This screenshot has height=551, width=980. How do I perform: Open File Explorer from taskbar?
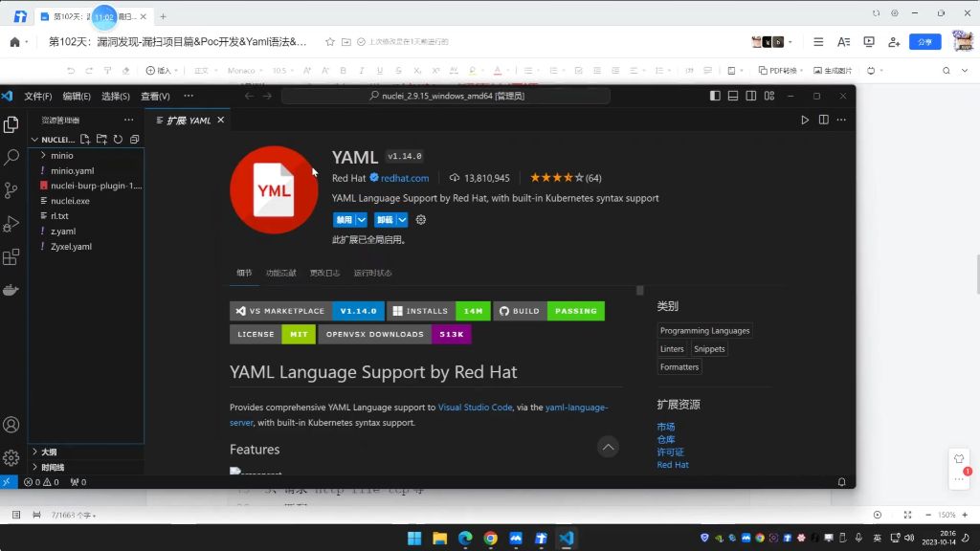click(x=439, y=539)
